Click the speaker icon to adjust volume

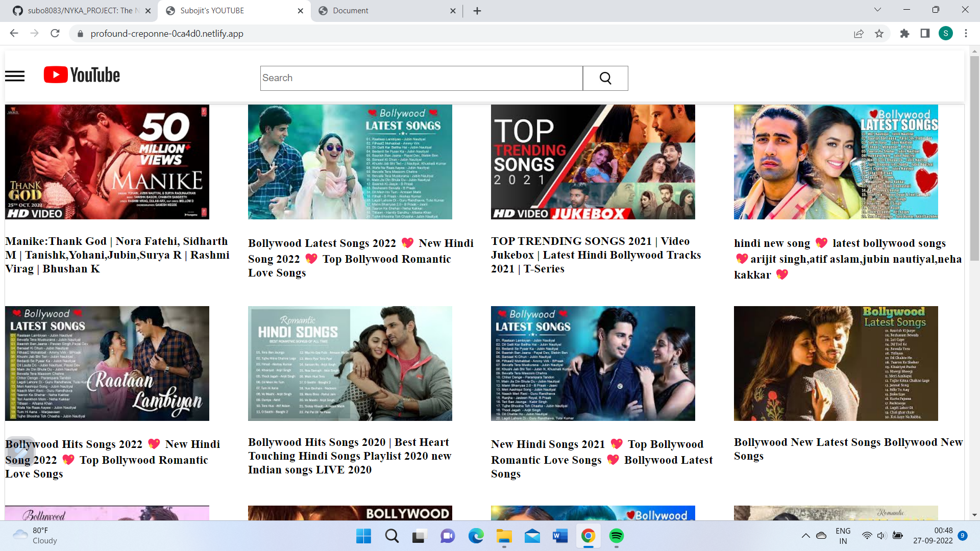(882, 536)
